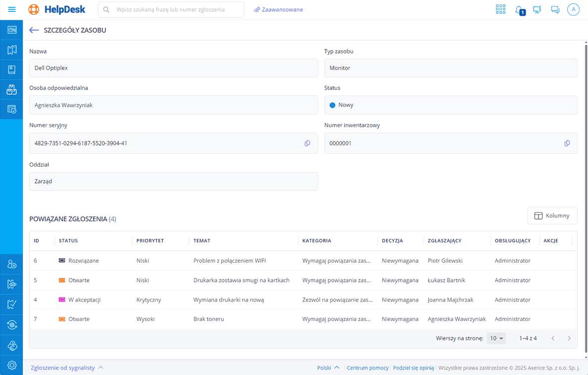Open the apps grid icon
The width and height of the screenshot is (588, 375).
pos(500,9)
